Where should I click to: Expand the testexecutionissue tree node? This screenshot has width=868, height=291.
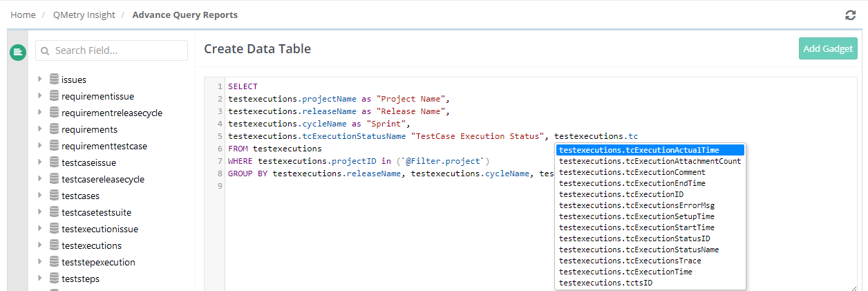click(40, 229)
